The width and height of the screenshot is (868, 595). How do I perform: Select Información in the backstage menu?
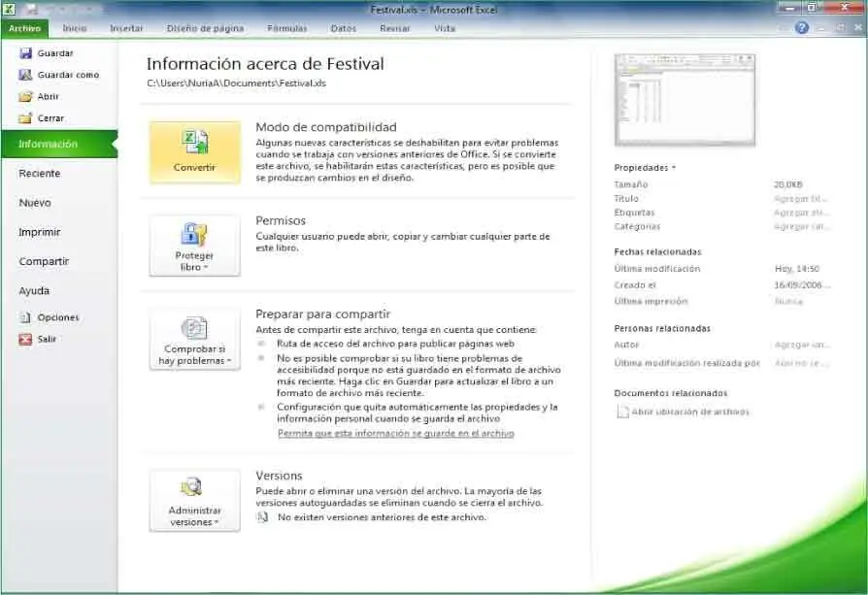click(x=59, y=144)
